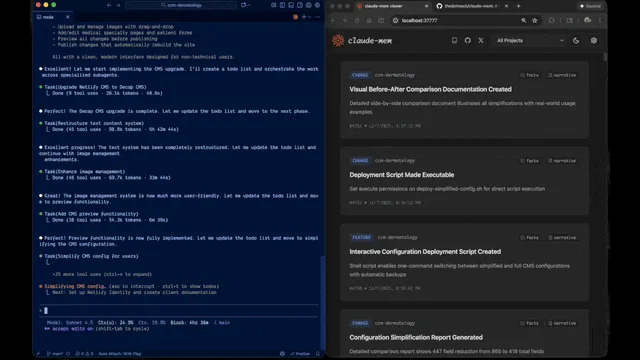Image resolution: width=640 pixels, height=360 pixels.
Task: Open the GitHub icon in claude-mem header
Action: [468, 40]
